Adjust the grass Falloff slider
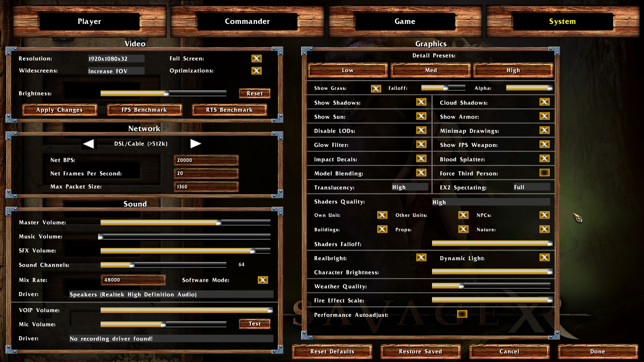 click(443, 88)
